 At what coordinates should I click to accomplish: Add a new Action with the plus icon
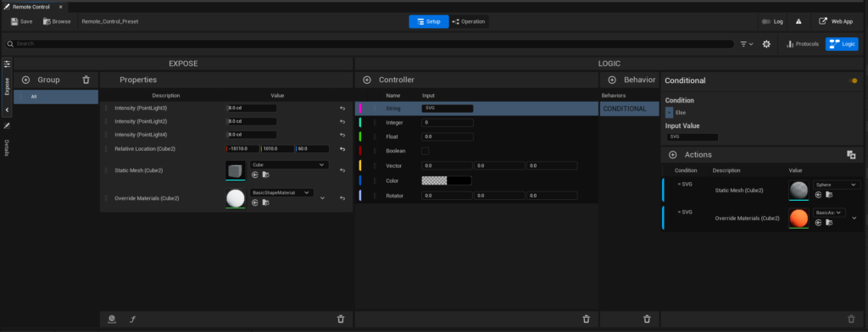(672, 154)
